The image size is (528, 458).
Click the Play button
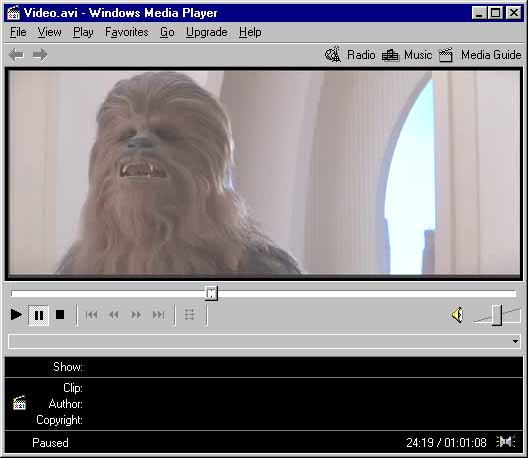point(16,315)
